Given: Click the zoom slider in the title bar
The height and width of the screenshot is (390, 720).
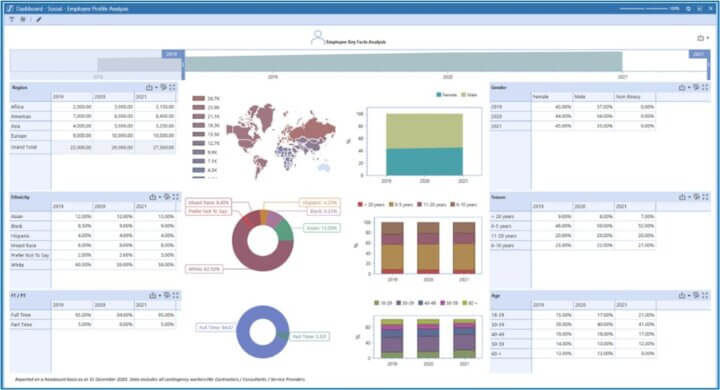Looking at the screenshot, I should point(643,9).
